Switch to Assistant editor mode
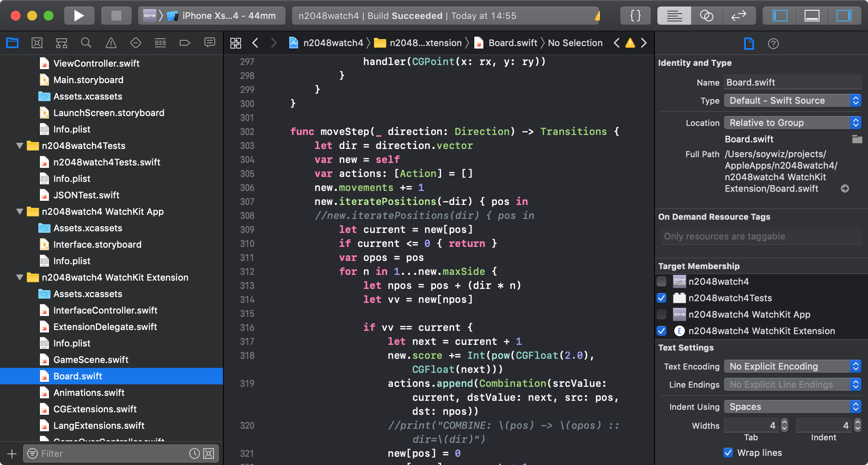The width and height of the screenshot is (868, 465). [x=706, y=16]
